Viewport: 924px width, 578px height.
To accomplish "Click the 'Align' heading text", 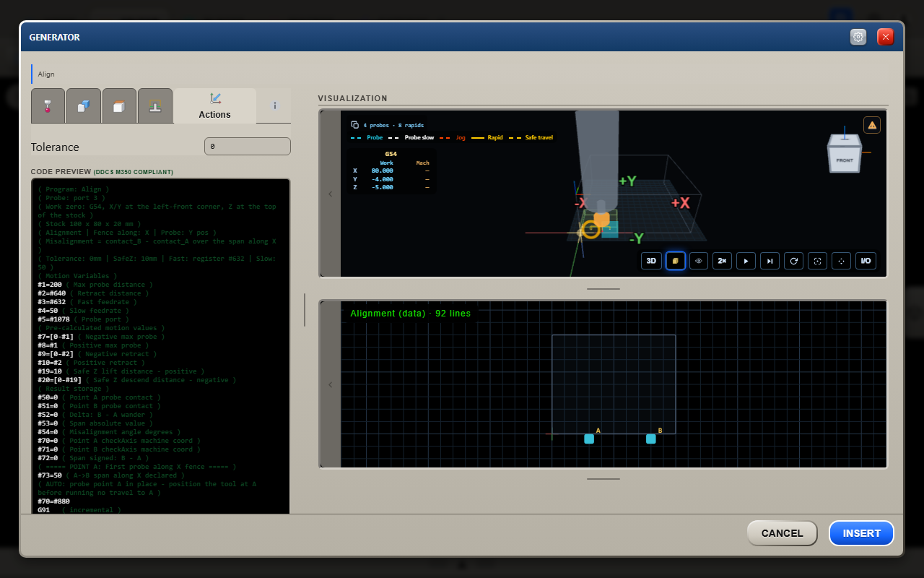I will click(x=46, y=74).
